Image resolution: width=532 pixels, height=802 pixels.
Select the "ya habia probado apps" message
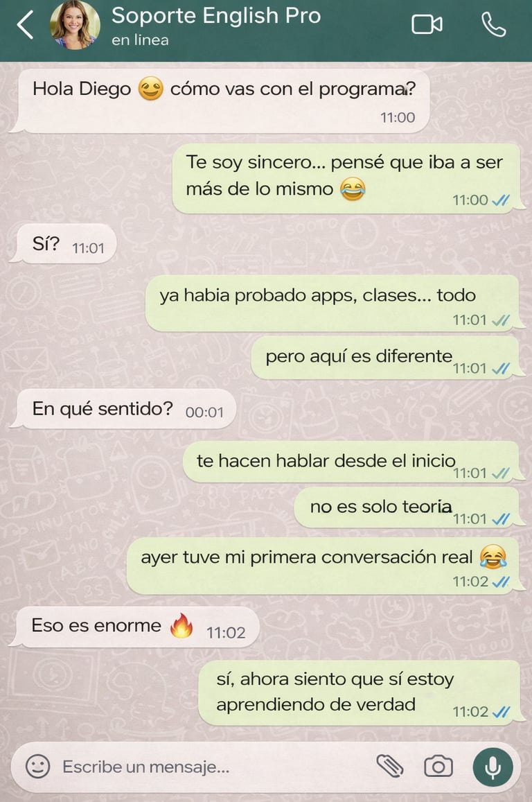tap(333, 304)
